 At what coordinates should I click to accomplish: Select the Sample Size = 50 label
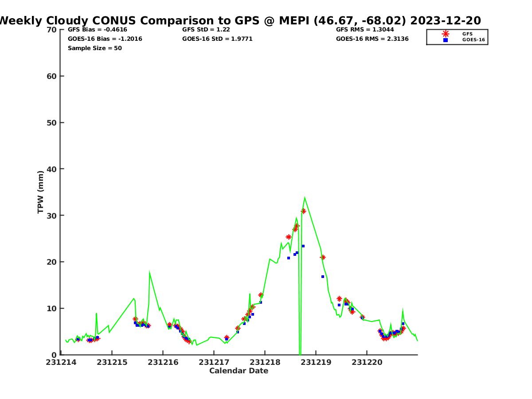click(x=95, y=48)
